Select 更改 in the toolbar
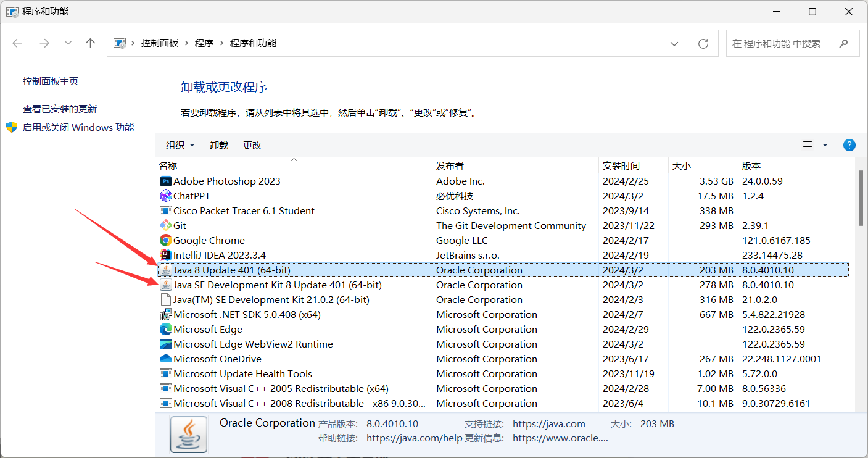868x458 pixels. pyautogui.click(x=252, y=145)
